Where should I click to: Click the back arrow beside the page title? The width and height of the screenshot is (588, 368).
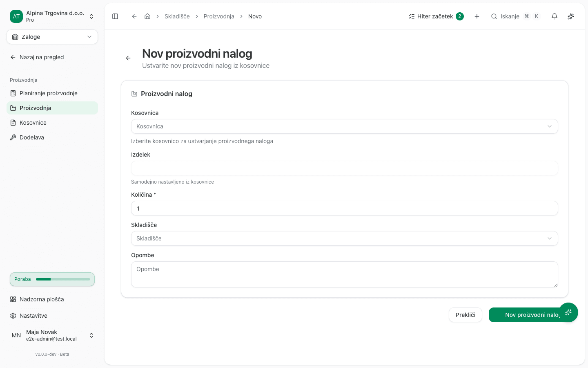(128, 58)
